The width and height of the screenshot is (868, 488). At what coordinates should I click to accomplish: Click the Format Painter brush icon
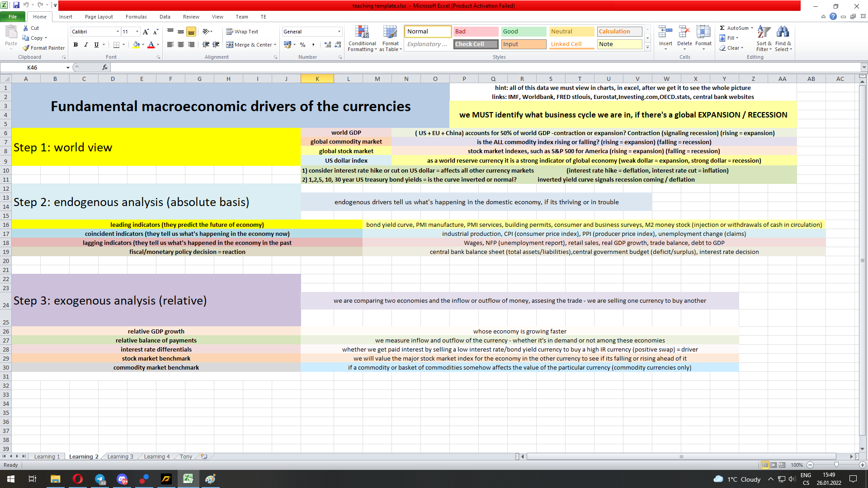(x=26, y=48)
